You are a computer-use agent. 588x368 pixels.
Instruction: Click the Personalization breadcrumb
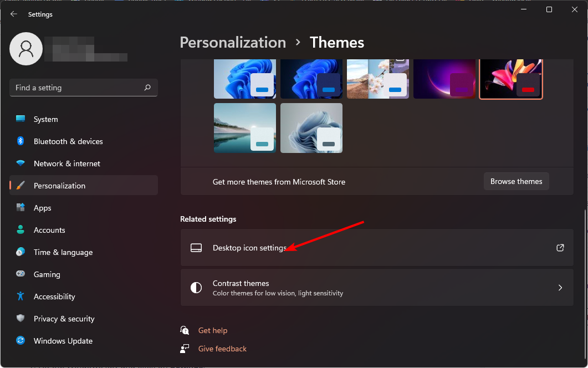(x=233, y=42)
